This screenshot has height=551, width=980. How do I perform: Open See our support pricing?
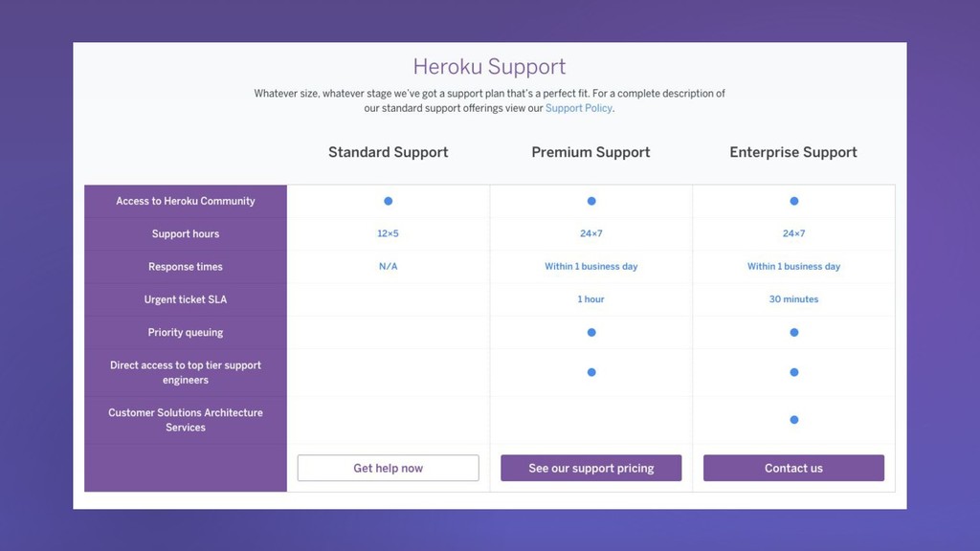(x=590, y=468)
